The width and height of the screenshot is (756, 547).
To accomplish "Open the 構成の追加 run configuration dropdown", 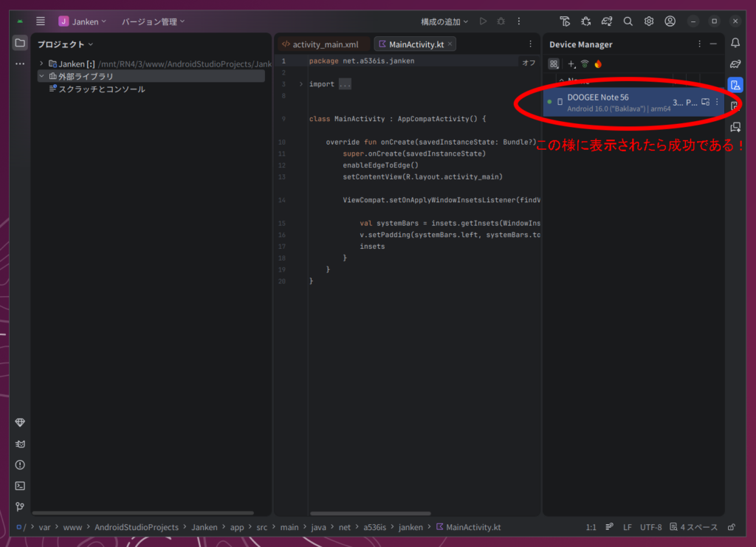I will click(x=444, y=21).
